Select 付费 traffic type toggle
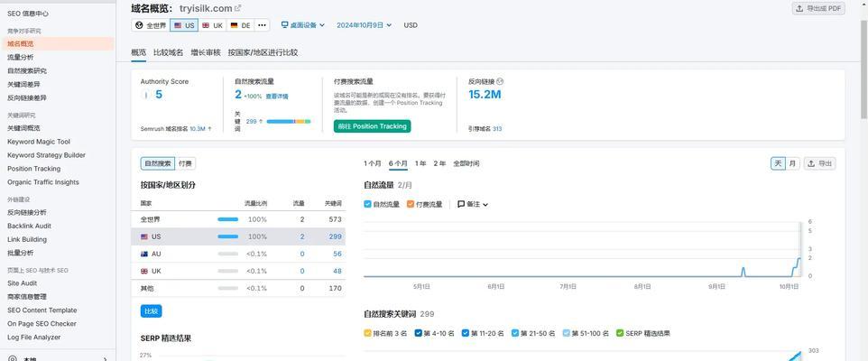868x361 pixels. click(x=186, y=163)
